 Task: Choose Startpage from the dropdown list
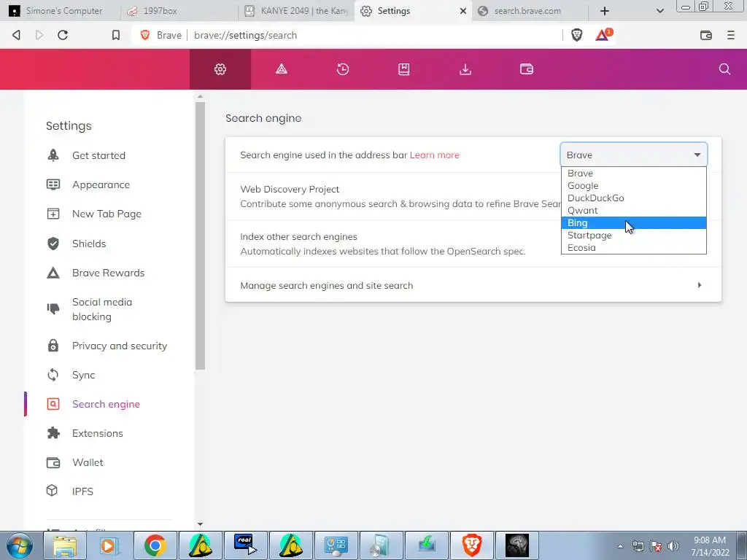[634, 236]
